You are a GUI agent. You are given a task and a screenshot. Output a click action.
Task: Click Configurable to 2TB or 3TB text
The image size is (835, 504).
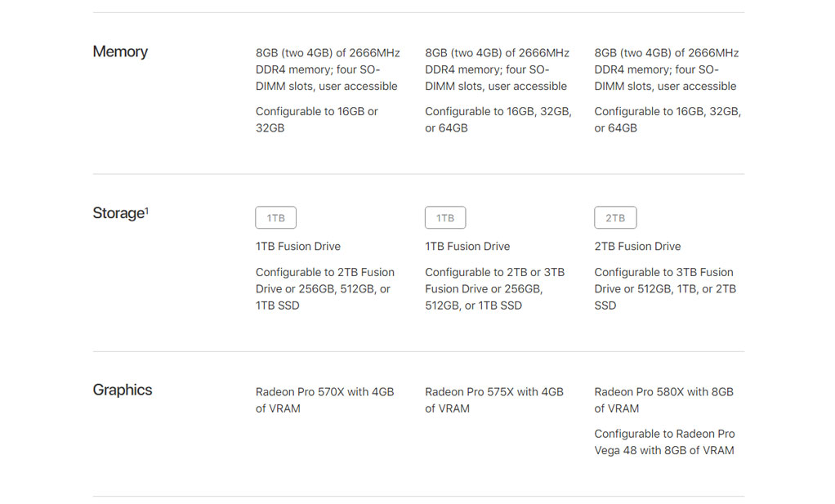coord(495,288)
